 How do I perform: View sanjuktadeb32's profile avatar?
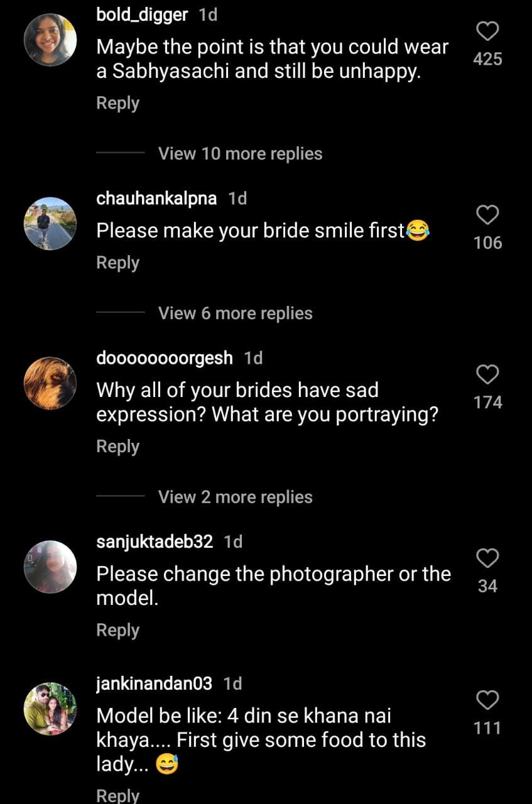coord(50,567)
